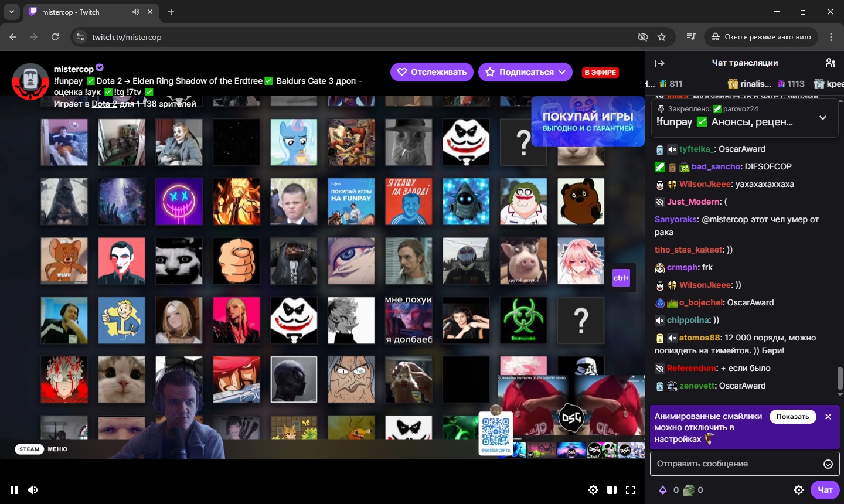Collapse the stream chat panel
Screen dimensions: 844x504
pyautogui.click(x=659, y=63)
